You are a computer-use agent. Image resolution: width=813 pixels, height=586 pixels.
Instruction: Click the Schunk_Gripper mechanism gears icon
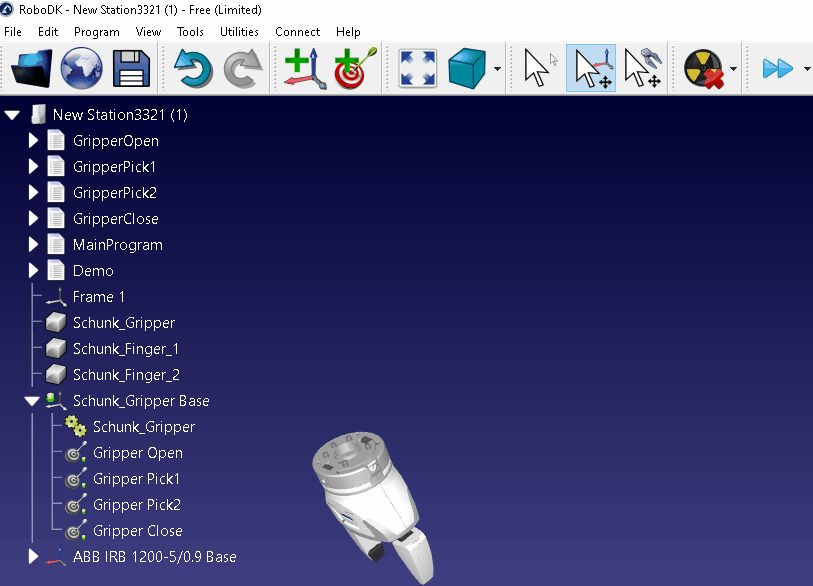click(x=76, y=426)
